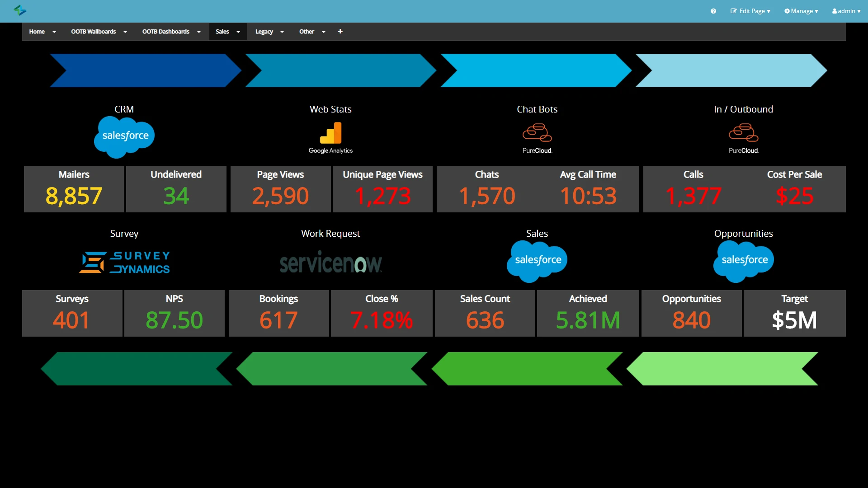Click the Achieved 5.81M tile
Screen dimensions: 868x488
(588, 313)
